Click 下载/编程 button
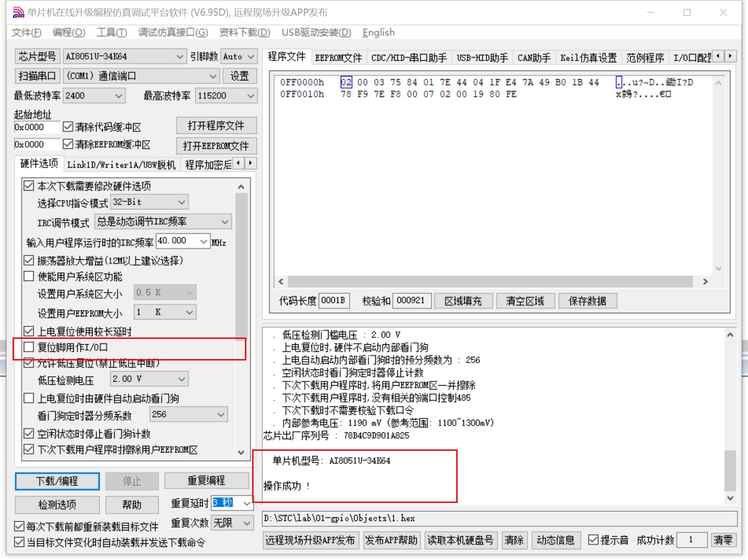 click(x=57, y=481)
